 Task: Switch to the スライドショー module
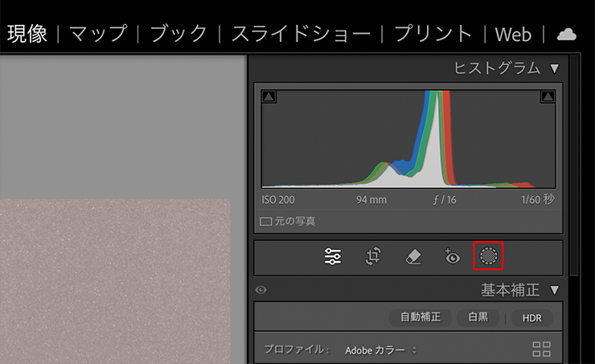point(301,34)
